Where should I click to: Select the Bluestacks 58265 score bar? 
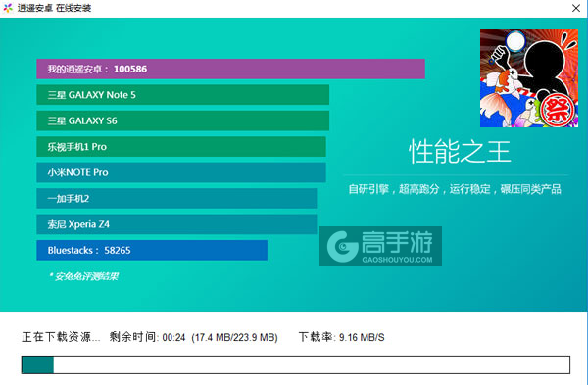pyautogui.click(x=152, y=250)
